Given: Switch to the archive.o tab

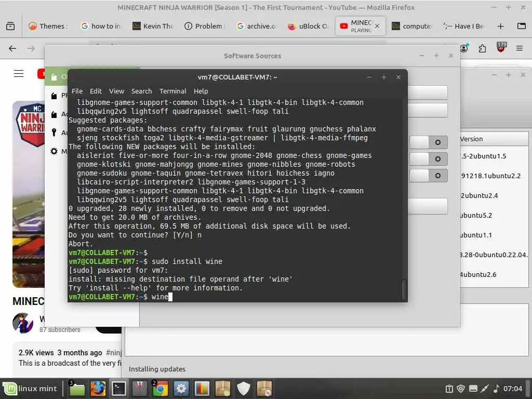Looking at the screenshot, I should (257, 26).
